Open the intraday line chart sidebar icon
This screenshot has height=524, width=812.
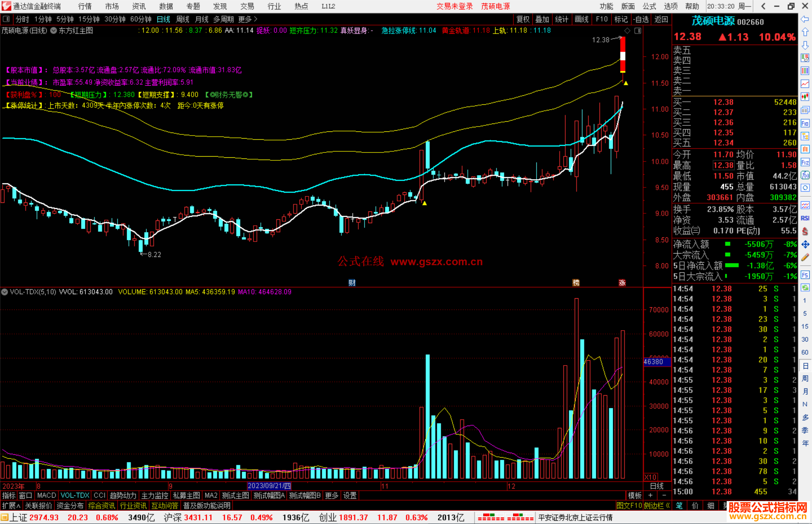click(x=805, y=84)
